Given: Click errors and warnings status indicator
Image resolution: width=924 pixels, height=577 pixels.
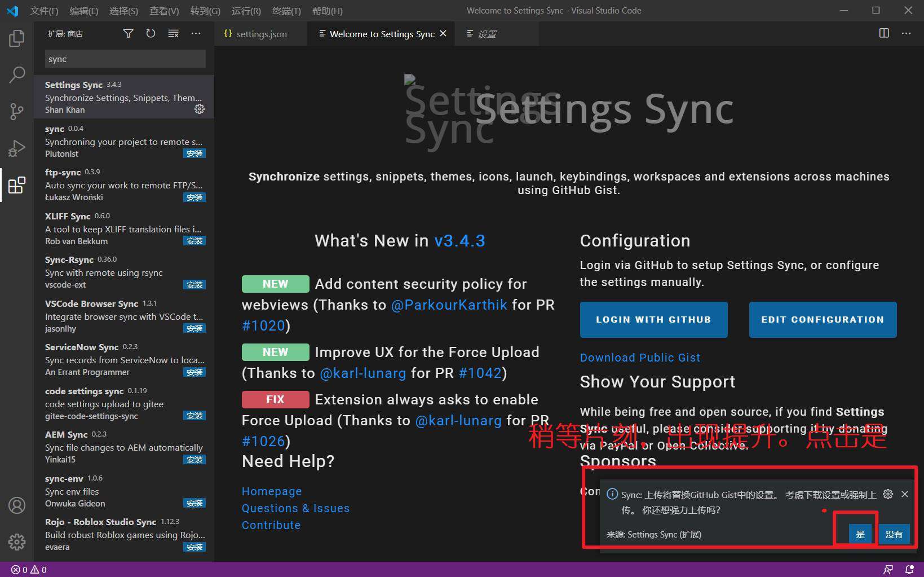Looking at the screenshot, I should pyautogui.click(x=29, y=570).
